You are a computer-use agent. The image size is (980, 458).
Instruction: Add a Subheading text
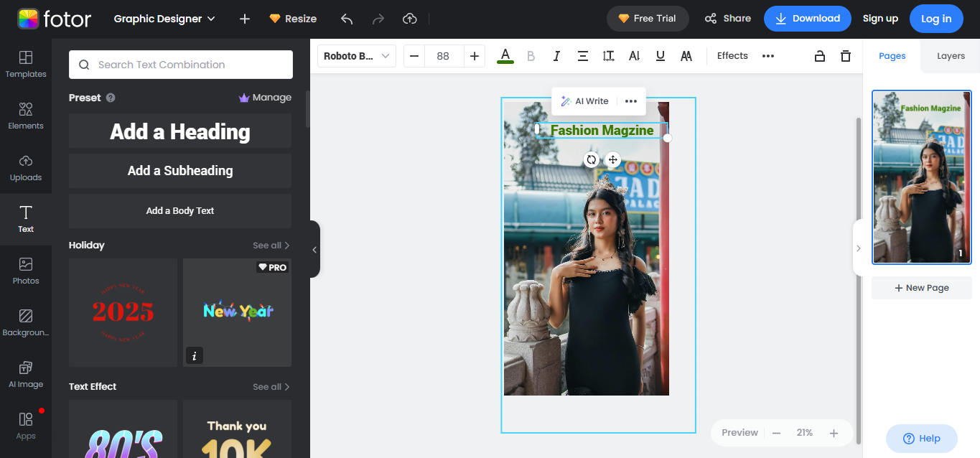[x=180, y=171]
